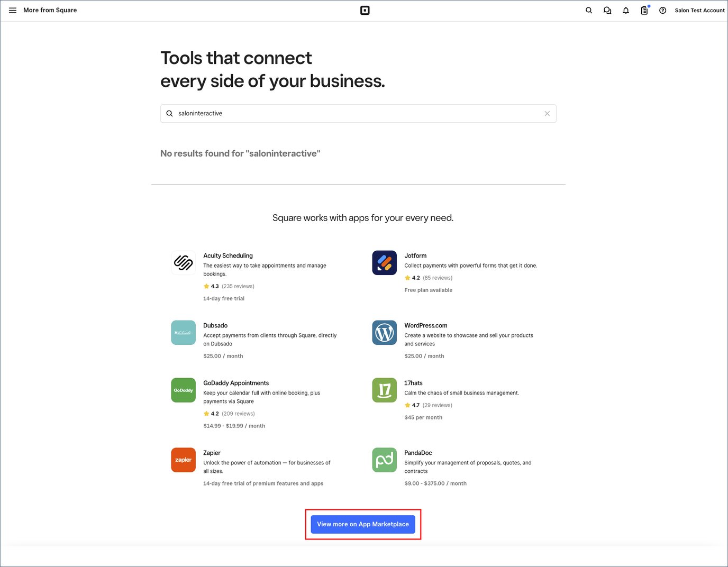Click the Jotform app logo
728x567 pixels.
(x=385, y=263)
